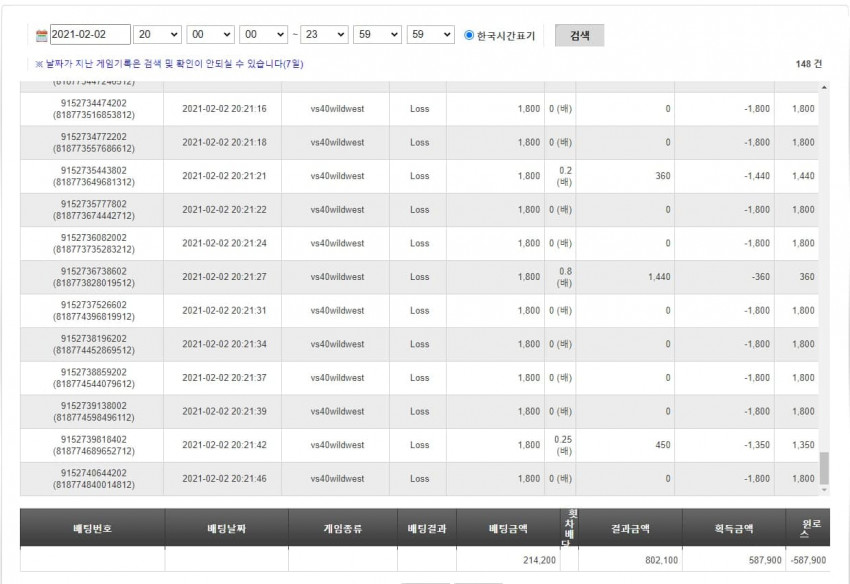Select the 한국시간표기 radio button
The height and width of the screenshot is (584, 850).
[x=469, y=35]
